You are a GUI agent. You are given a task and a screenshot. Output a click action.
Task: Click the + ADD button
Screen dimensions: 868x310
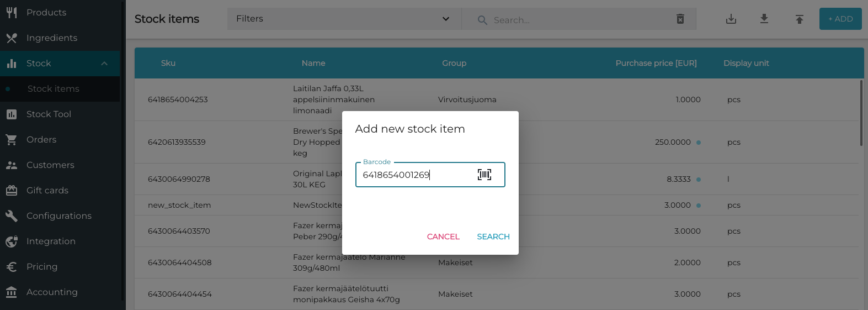[840, 19]
